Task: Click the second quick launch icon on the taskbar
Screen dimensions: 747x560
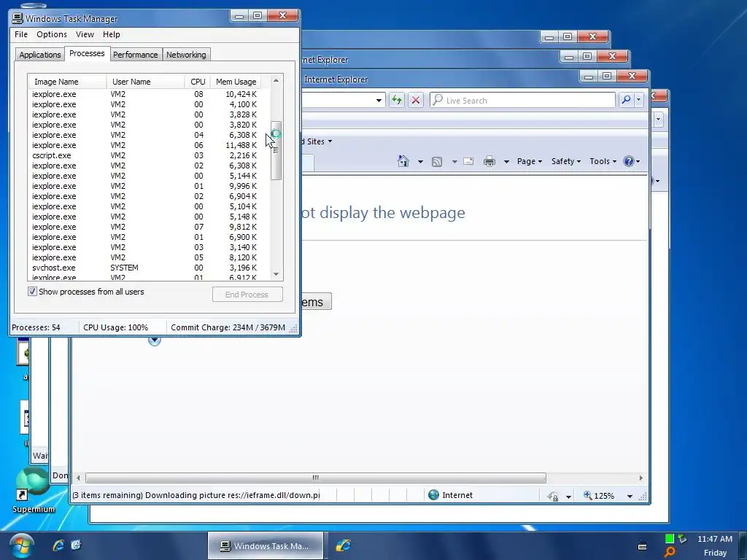Action: point(76,545)
